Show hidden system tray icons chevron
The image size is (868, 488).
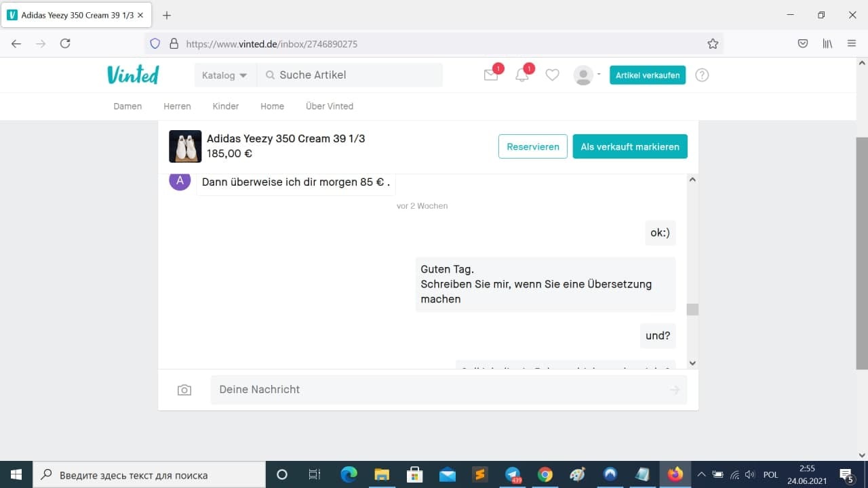click(x=701, y=474)
